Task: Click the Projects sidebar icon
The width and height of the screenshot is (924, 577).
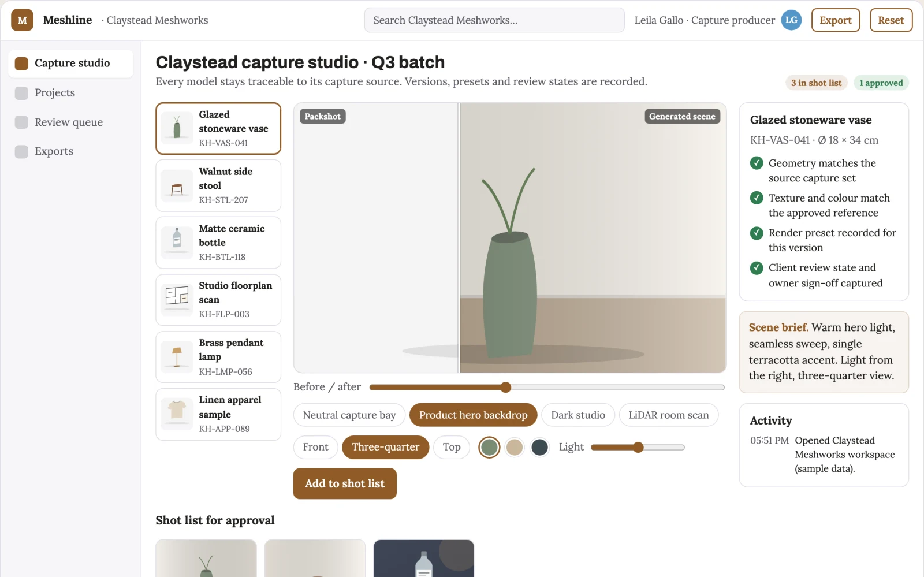Action: pyautogui.click(x=21, y=93)
